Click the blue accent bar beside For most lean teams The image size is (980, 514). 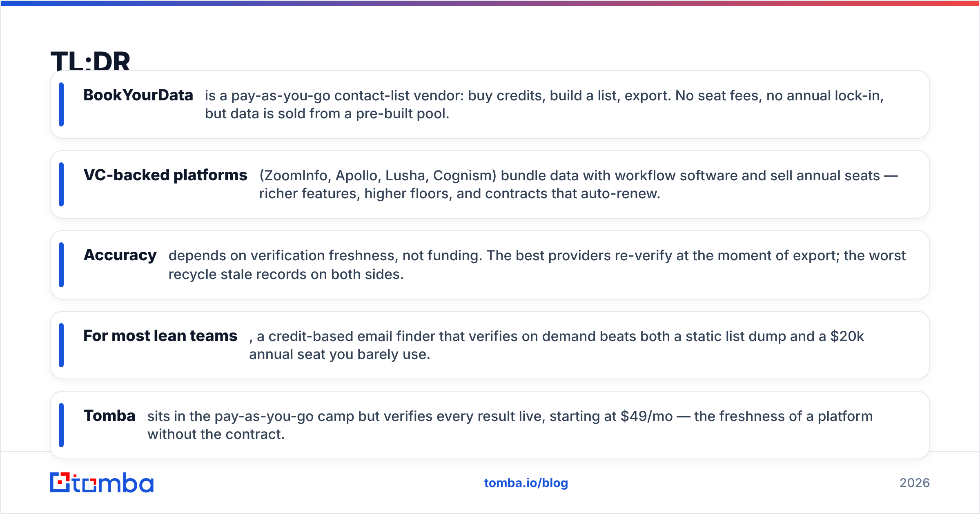pos(61,345)
